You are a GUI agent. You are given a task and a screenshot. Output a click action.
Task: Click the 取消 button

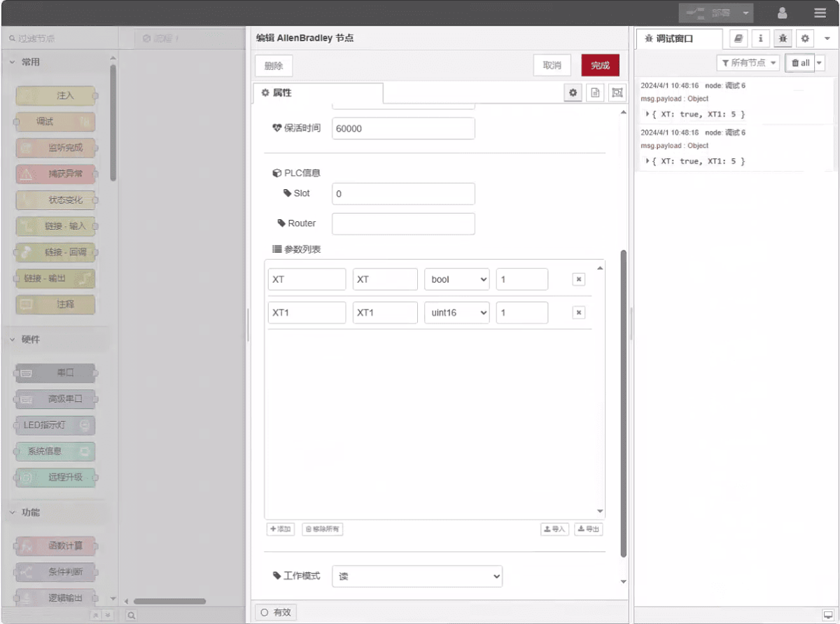pyautogui.click(x=552, y=65)
